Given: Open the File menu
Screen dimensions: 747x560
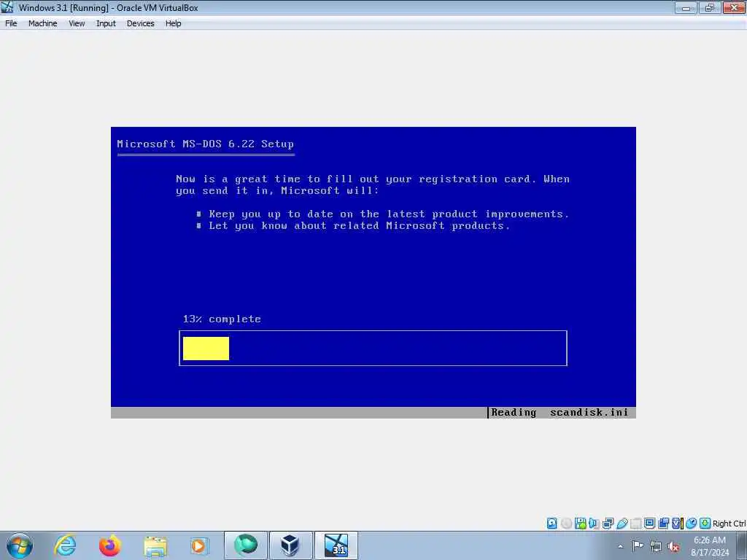Looking at the screenshot, I should pos(11,23).
